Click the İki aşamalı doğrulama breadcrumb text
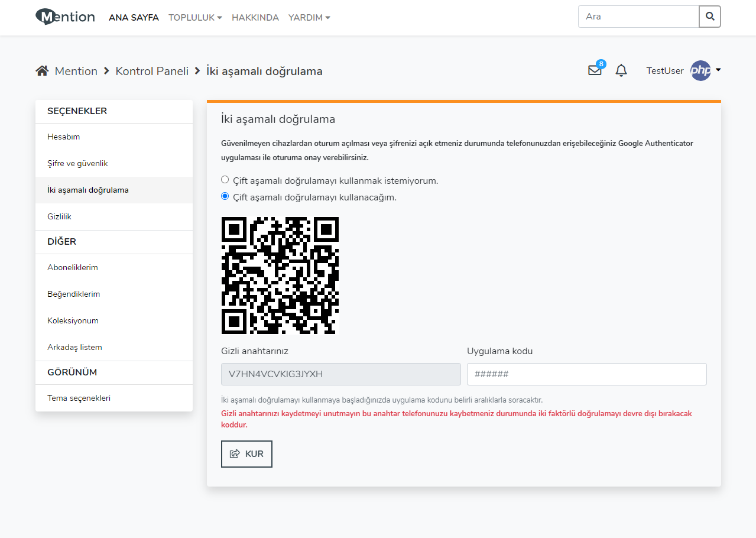Screen dimensions: 756x538 tap(264, 71)
